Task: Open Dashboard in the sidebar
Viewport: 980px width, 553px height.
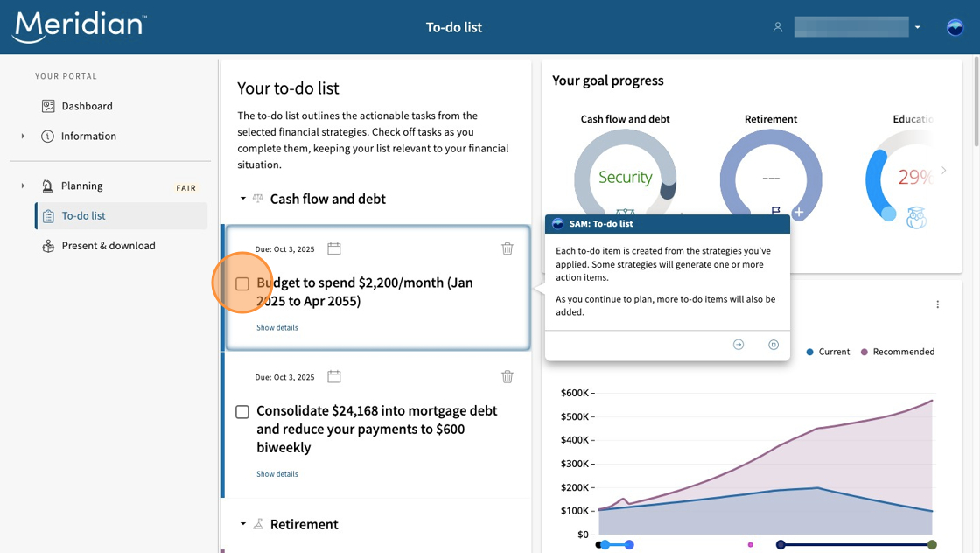Action: [87, 106]
